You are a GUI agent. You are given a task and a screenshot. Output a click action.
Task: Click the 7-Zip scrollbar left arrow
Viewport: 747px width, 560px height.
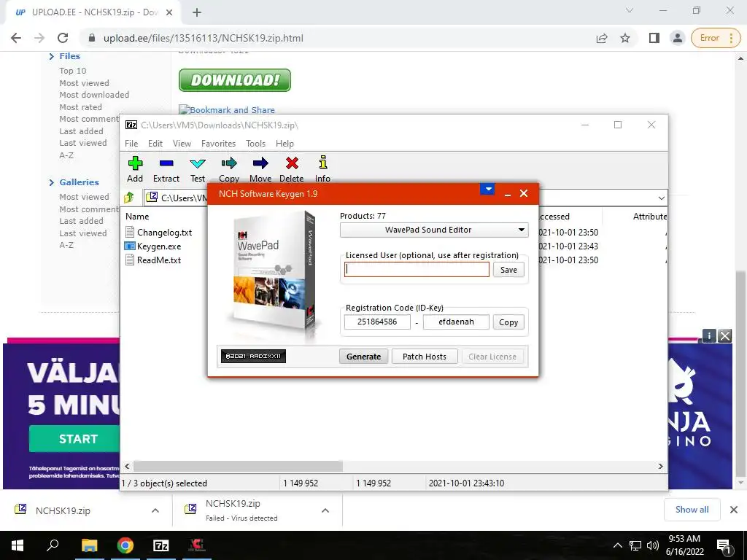(127, 466)
